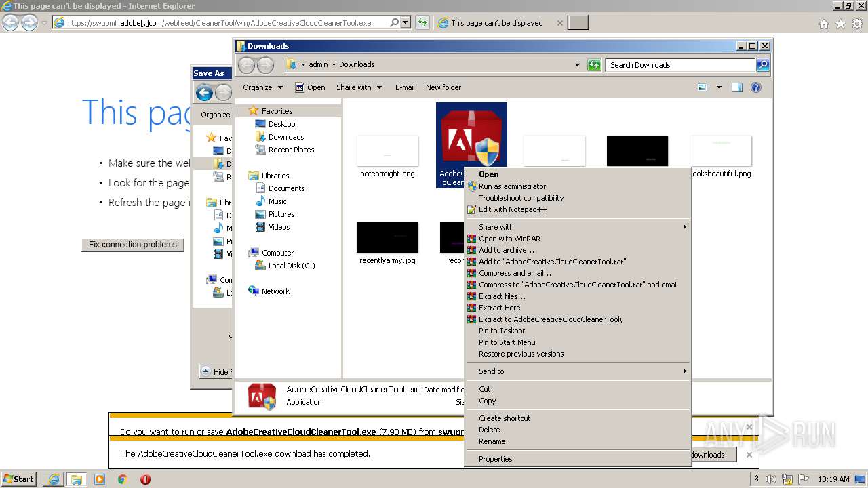Click Search Downloads field
The width and height of the screenshot is (868, 488).
(680, 65)
